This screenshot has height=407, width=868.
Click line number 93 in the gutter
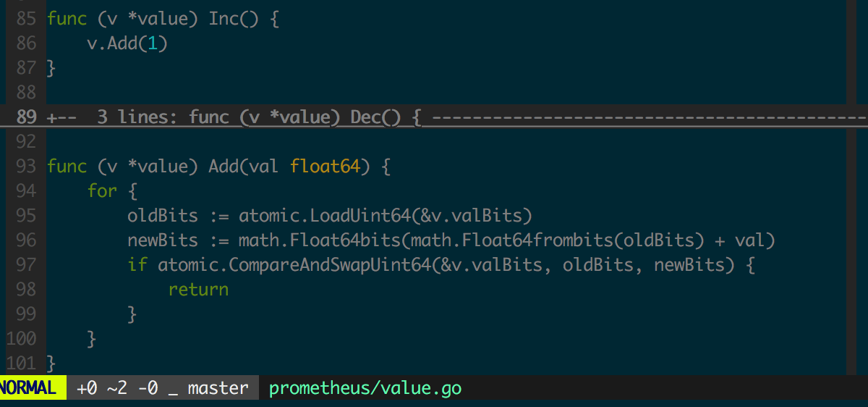[25, 167]
